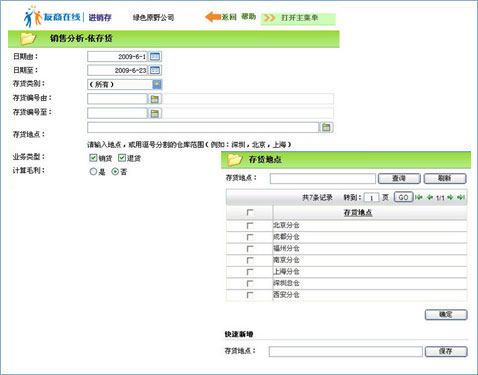The width and height of the screenshot is (478, 375).
Task: Check the 福州分仓 row checkbox
Action: 250,249
